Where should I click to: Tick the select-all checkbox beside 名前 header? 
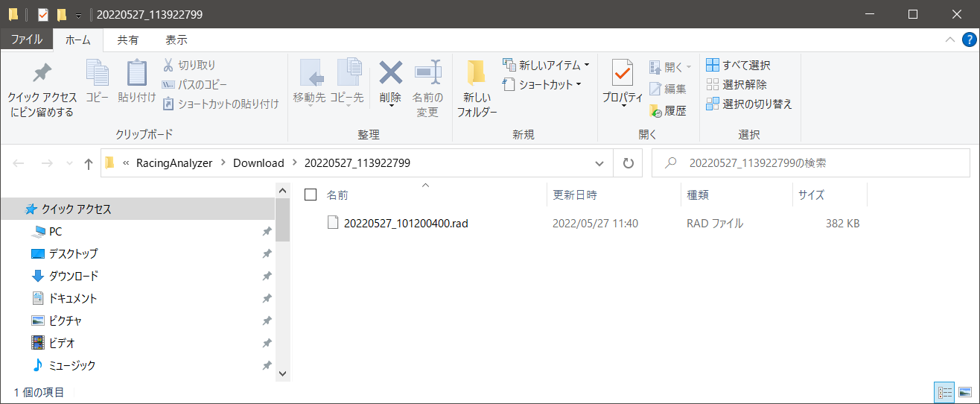click(311, 195)
